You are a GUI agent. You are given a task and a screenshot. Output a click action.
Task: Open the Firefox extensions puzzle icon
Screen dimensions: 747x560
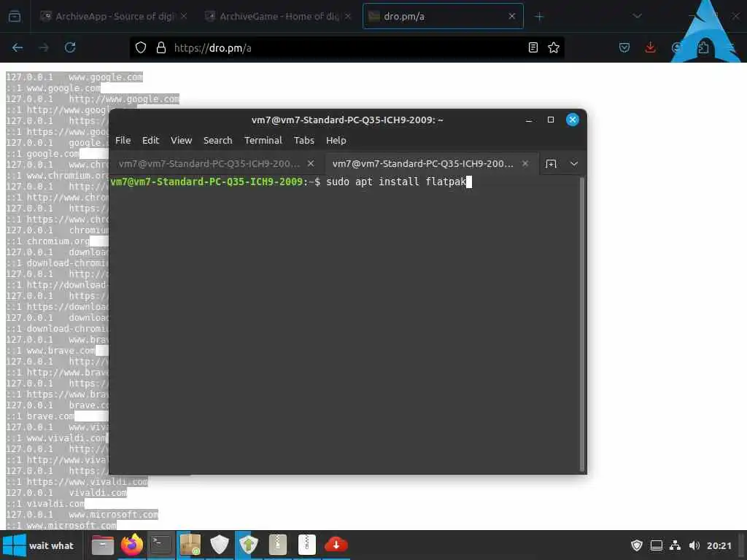pos(703,47)
